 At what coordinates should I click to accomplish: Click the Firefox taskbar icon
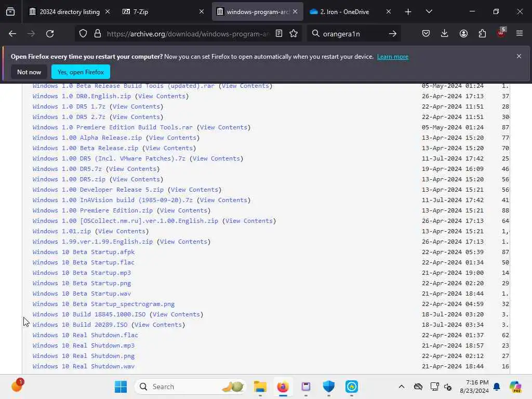(283, 387)
